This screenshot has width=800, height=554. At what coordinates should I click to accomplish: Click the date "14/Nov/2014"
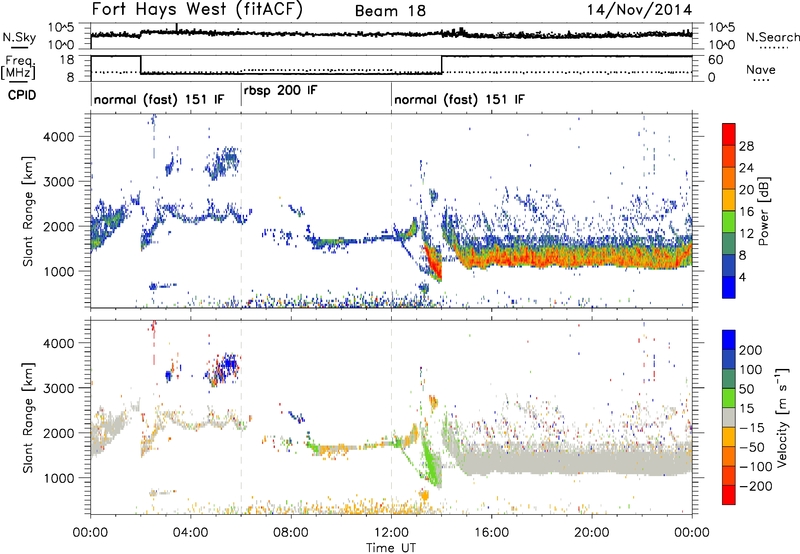(x=639, y=10)
